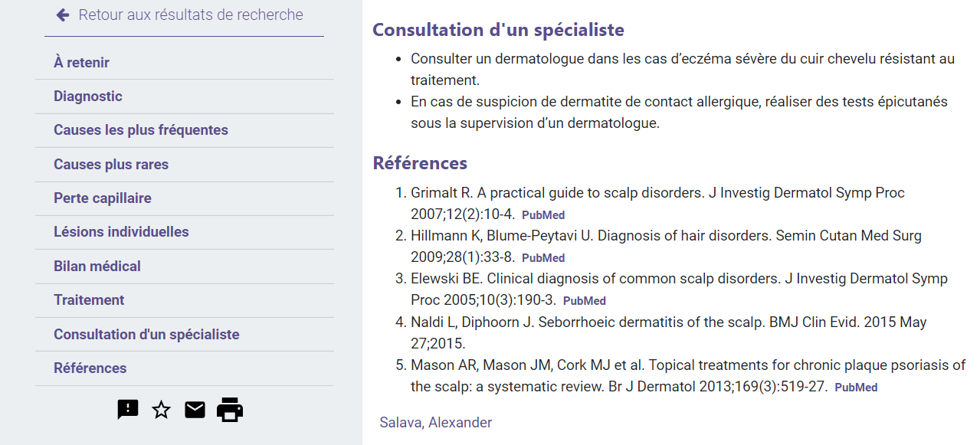Jump to Consultation d'un spécialiste in sidebar
This screenshot has height=445, width=980.
(185, 335)
